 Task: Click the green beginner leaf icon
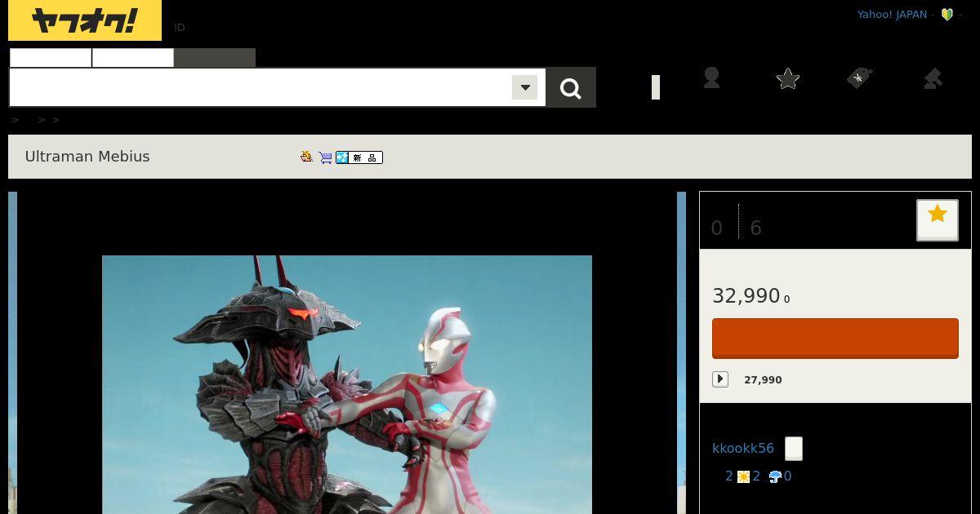(x=947, y=15)
